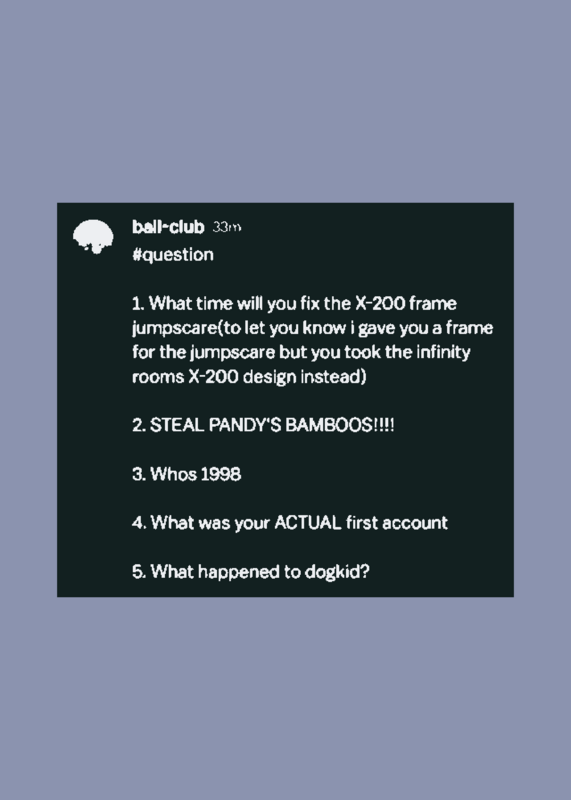This screenshot has height=800, width=571.
Task: Select the question about dogkid
Action: click(251, 572)
